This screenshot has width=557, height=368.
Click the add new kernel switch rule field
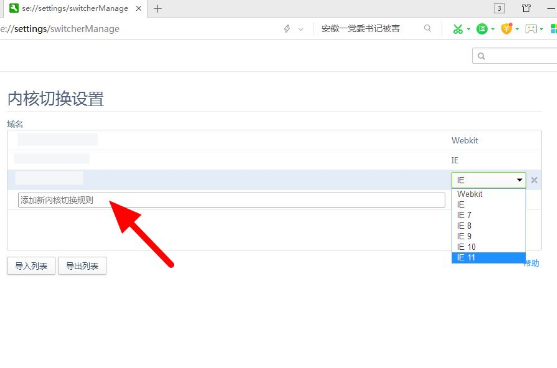pos(232,200)
